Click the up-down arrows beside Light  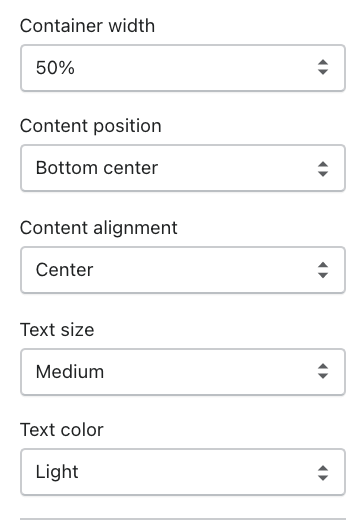323,473
